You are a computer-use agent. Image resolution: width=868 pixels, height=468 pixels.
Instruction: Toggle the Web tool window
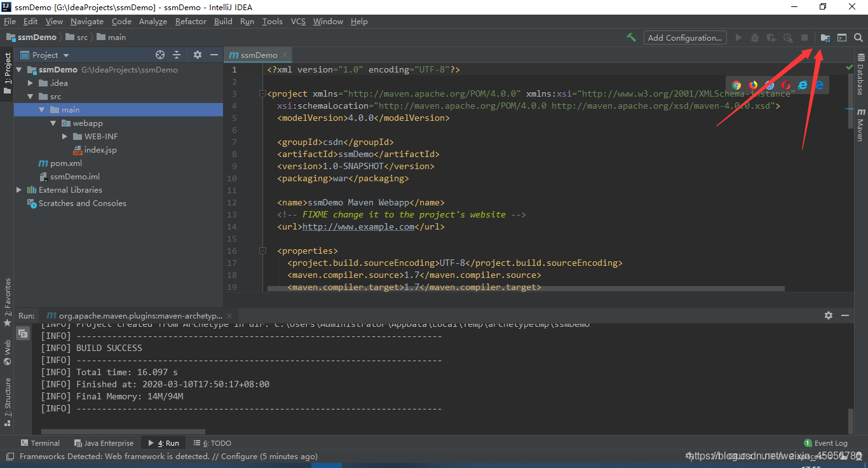click(7, 352)
